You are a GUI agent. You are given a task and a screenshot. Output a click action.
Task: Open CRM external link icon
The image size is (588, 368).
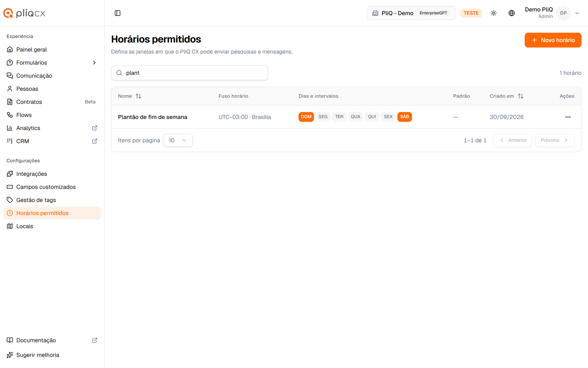click(95, 141)
